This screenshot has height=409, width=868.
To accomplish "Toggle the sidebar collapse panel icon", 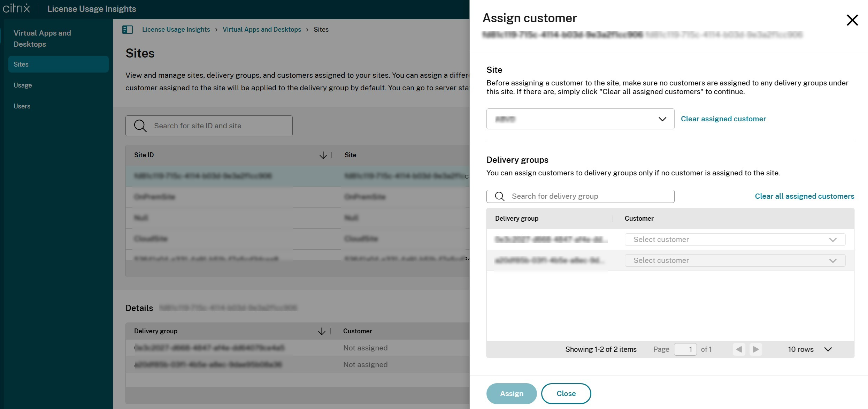I will point(128,30).
